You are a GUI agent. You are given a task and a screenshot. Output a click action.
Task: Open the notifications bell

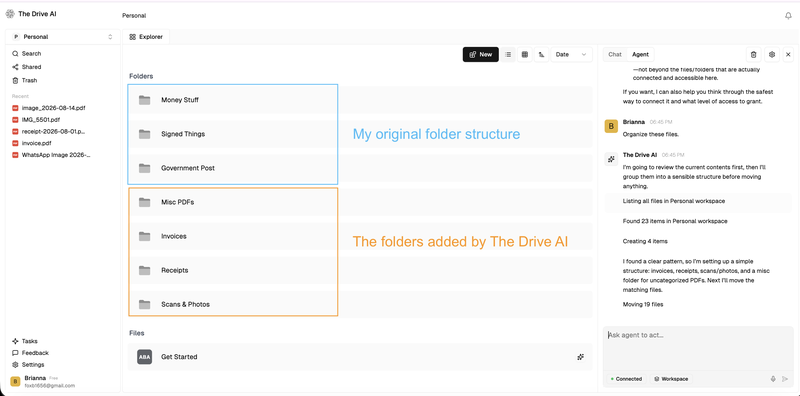click(788, 16)
